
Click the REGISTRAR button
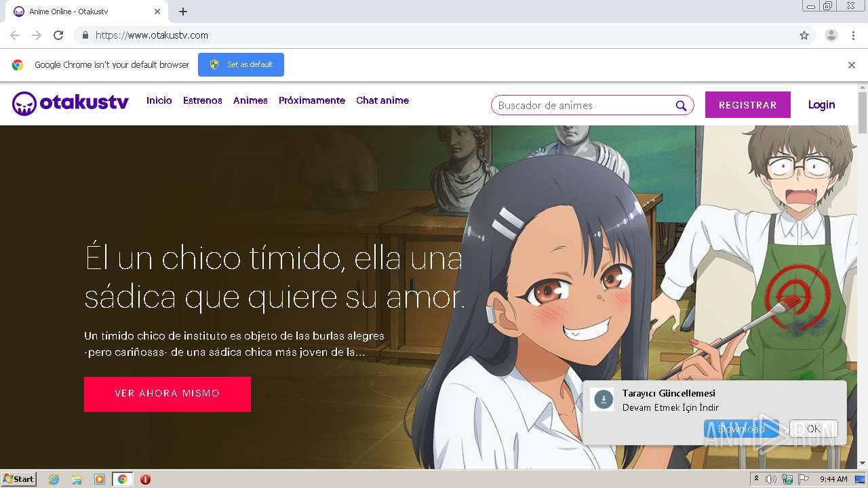click(748, 105)
